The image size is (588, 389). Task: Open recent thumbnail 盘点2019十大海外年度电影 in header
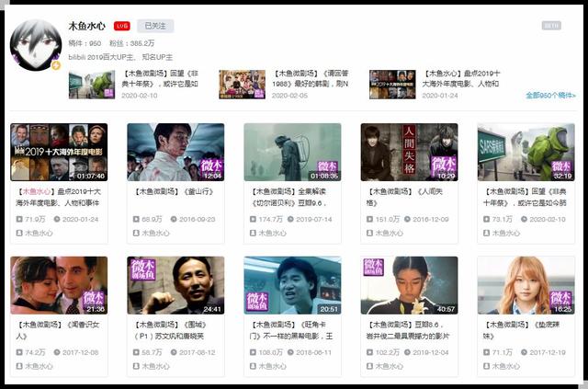[392, 85]
